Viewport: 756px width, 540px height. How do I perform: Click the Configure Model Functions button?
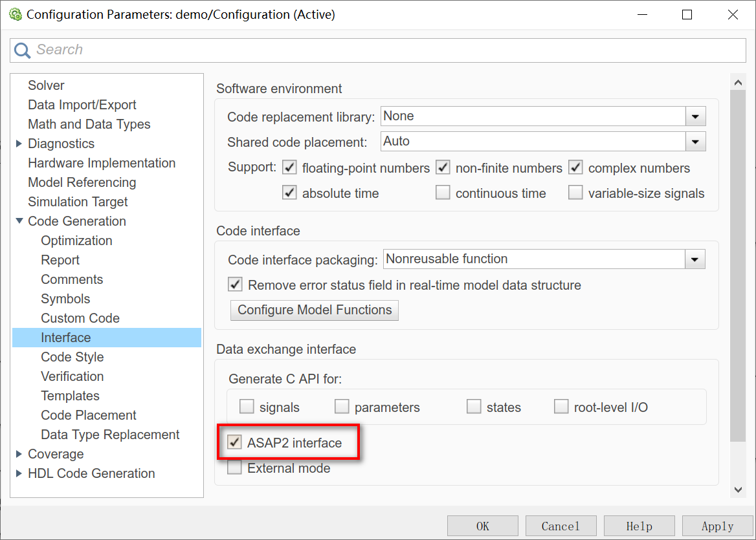[x=315, y=310]
